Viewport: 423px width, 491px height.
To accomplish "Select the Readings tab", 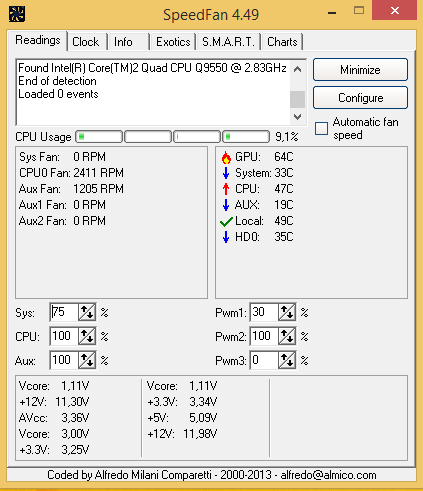I will (38, 40).
